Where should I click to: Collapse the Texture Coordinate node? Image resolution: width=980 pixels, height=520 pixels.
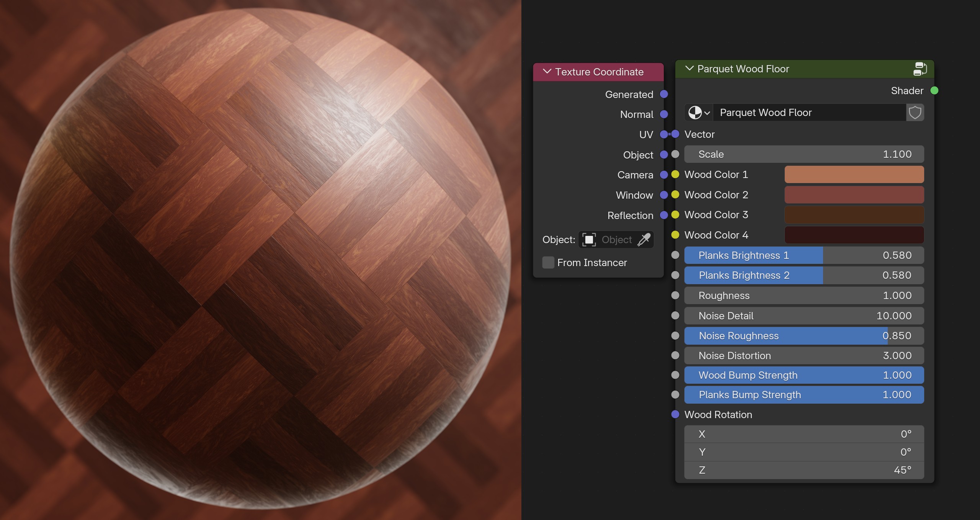point(547,72)
